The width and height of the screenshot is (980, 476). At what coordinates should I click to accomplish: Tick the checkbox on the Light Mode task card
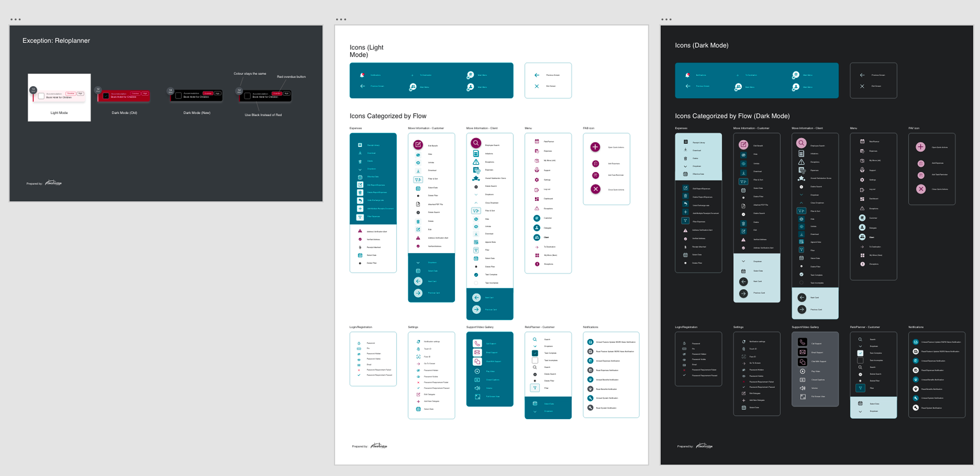[x=41, y=96]
